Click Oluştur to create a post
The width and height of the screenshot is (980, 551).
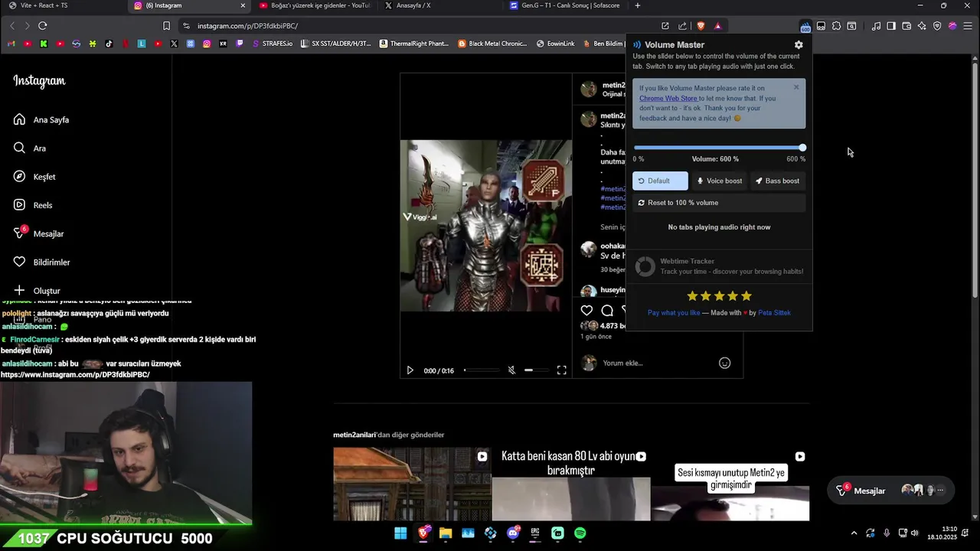point(38,291)
